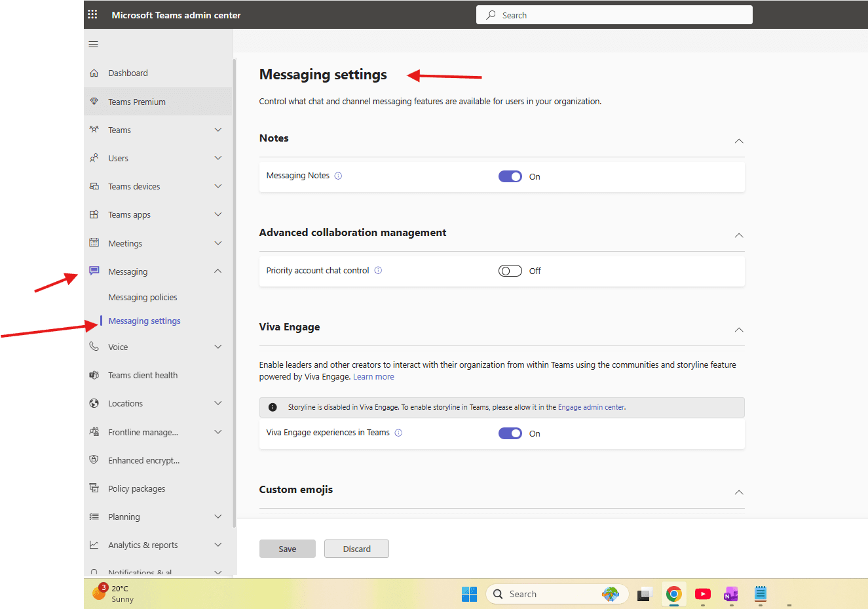This screenshot has height=609, width=868.
Task: Collapse the Viva Engage section
Action: (x=739, y=330)
